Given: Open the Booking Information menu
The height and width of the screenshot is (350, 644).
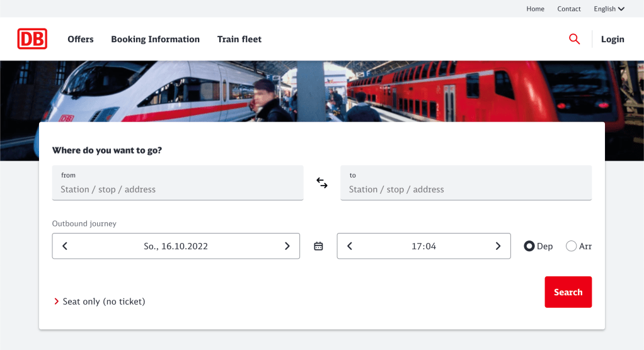Looking at the screenshot, I should pos(155,39).
